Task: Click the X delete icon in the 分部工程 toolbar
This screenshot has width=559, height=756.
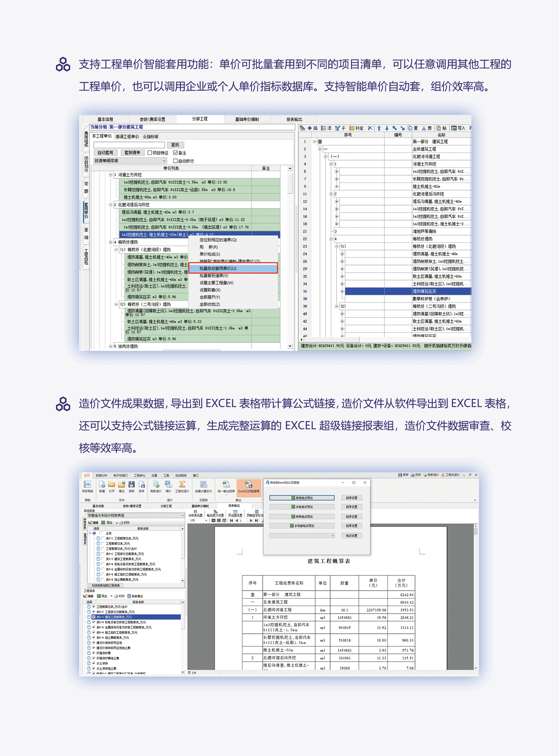Action: coord(370,128)
